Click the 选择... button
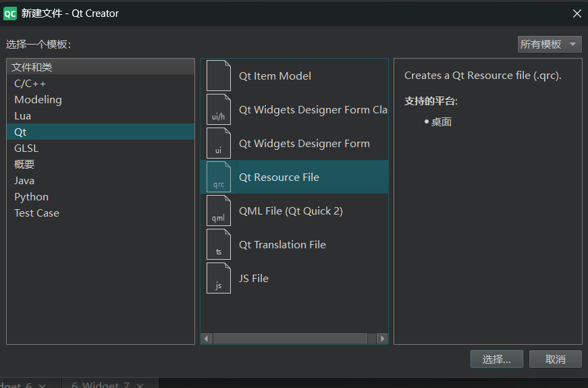The image size is (588, 388). point(496,359)
